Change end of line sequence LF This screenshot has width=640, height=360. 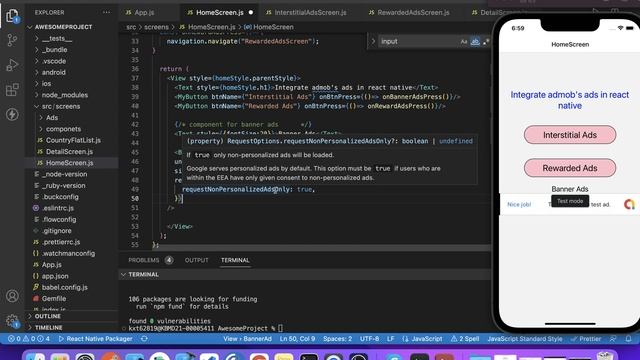point(391,339)
